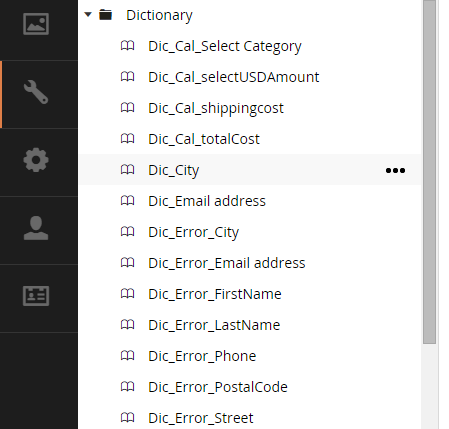Open the user profile sidebar icon
Viewport: 449px width, 429px height.
point(36,228)
